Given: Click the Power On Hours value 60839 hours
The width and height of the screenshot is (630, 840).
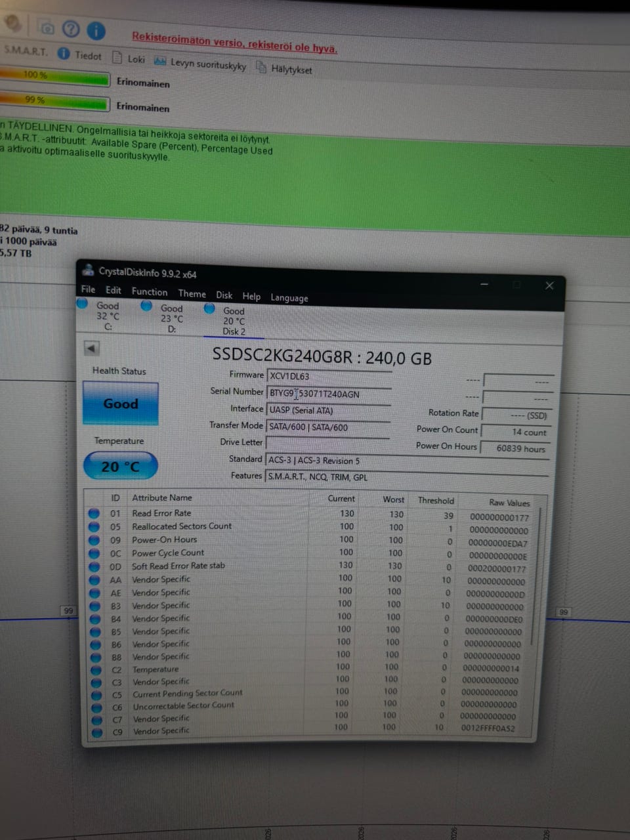Looking at the screenshot, I should 516,448.
